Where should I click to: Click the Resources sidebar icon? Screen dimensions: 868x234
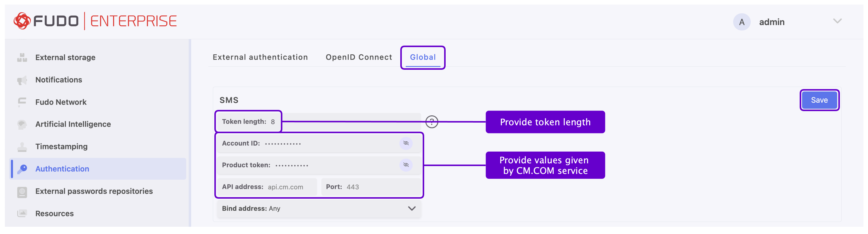[22, 213]
